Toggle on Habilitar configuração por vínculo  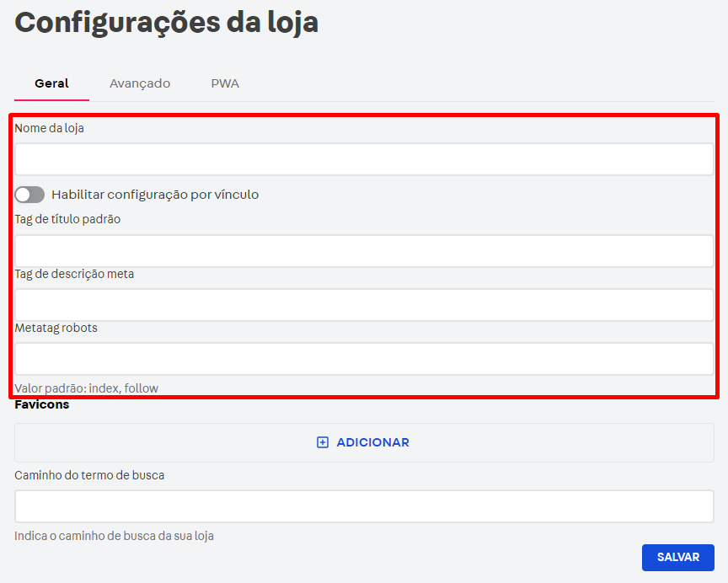pos(29,195)
